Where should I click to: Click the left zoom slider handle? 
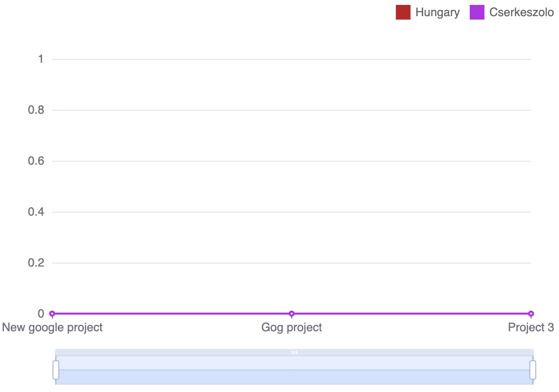(56, 370)
